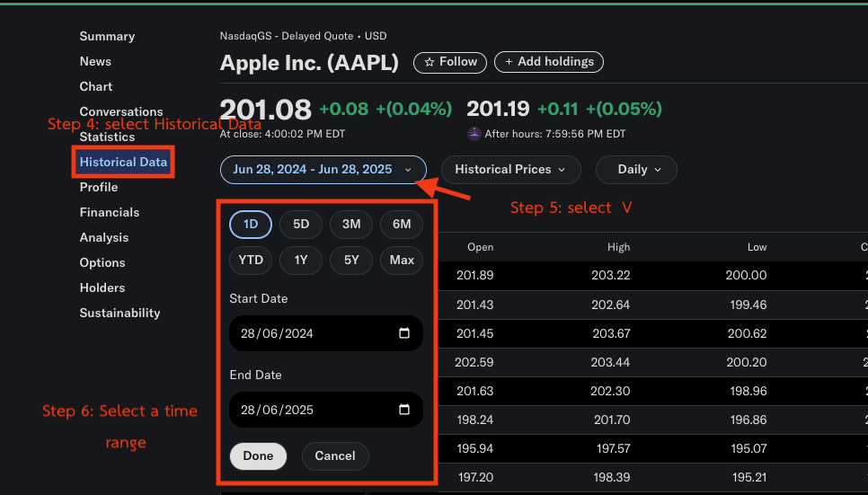This screenshot has width=868, height=495.
Task: Click the plus Add holdings button
Action: point(549,62)
